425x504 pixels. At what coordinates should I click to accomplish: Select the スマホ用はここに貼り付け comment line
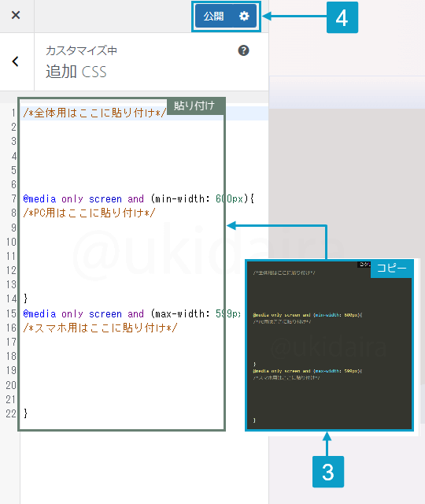click(x=100, y=328)
